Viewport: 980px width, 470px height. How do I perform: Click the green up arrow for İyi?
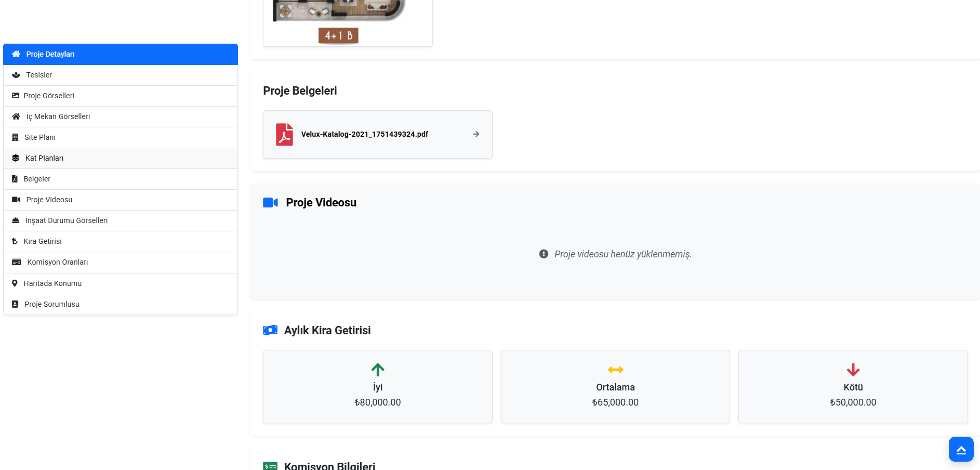click(x=378, y=370)
